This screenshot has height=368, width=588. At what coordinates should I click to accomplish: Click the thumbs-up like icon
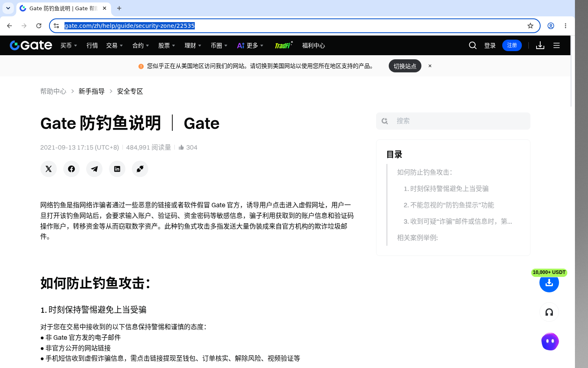(x=181, y=147)
